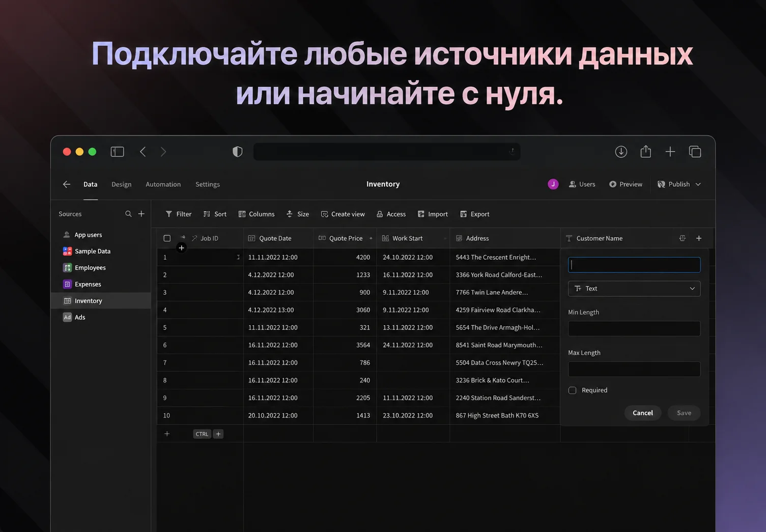Toggle the browser sidebar icon
Screen dimensions: 766x532
117,152
